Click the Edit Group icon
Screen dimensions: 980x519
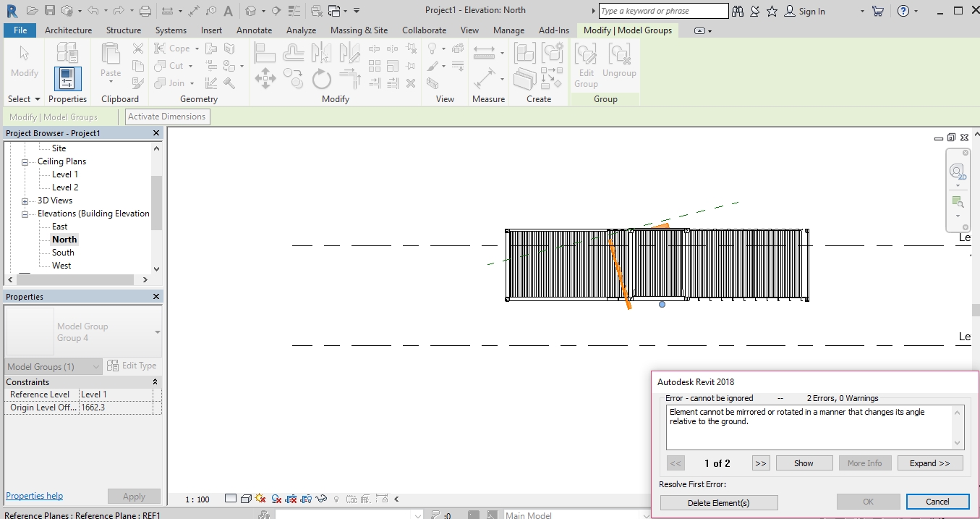[586, 63]
